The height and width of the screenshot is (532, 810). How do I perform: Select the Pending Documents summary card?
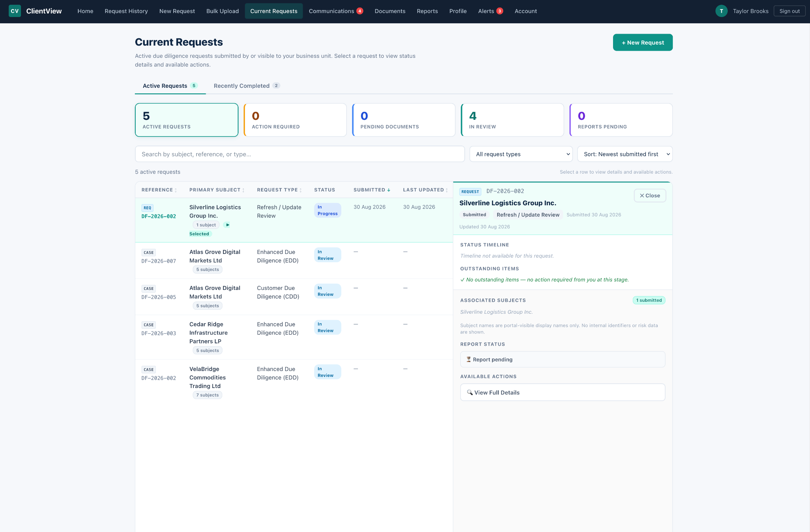pos(403,120)
